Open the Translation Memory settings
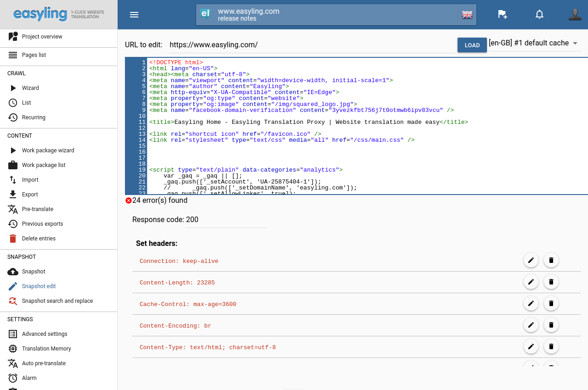This screenshot has height=390, width=588. pos(46,349)
